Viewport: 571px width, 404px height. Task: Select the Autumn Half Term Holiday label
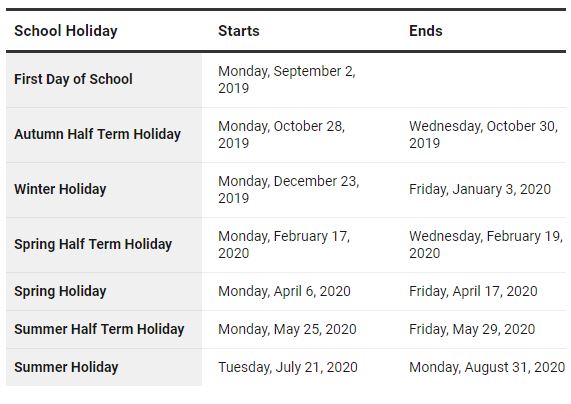point(98,134)
